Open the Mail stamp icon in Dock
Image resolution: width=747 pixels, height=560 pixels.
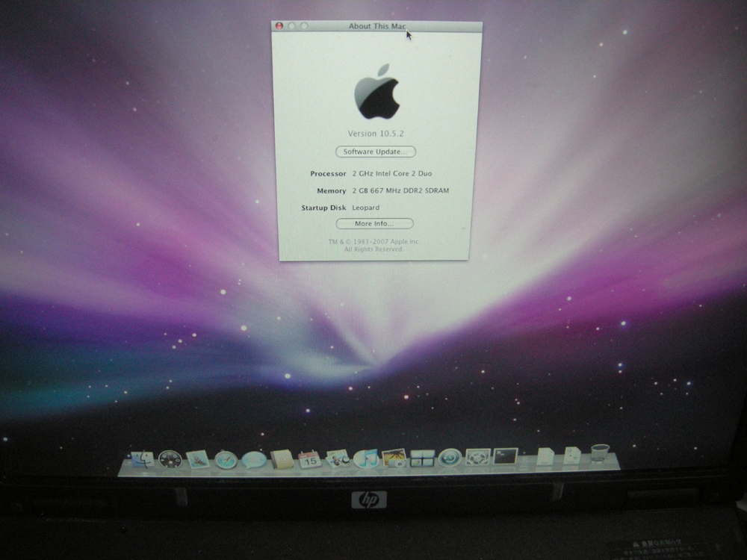[198, 460]
